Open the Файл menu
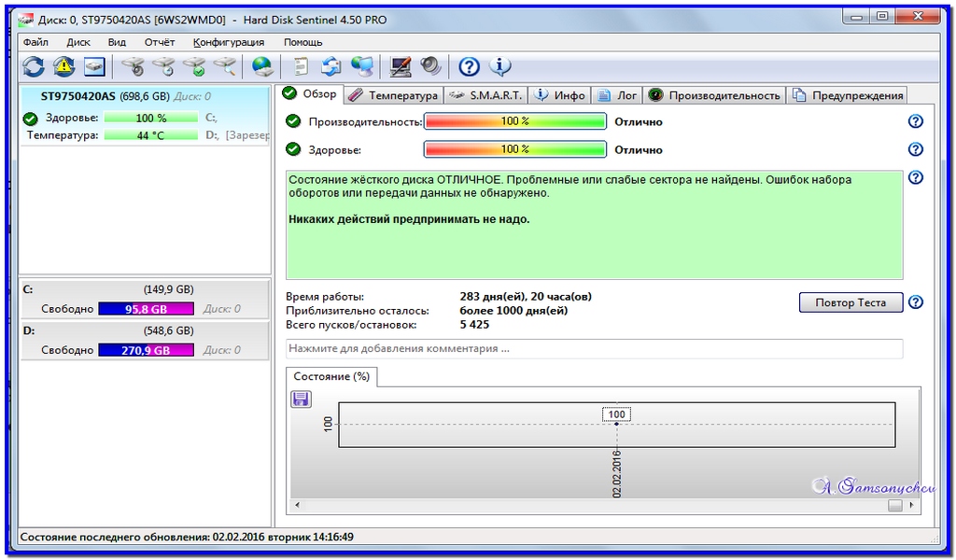The image size is (956, 560). [36, 42]
